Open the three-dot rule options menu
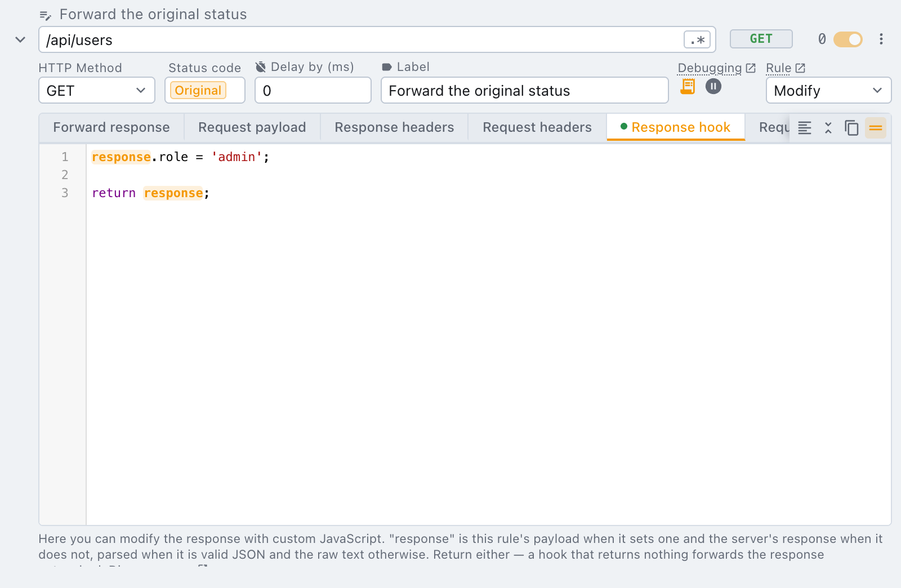901x588 pixels. point(881,39)
